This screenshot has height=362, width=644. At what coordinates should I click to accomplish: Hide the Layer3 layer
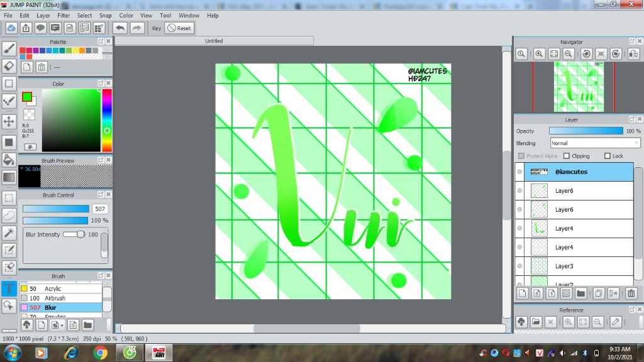[x=519, y=266]
